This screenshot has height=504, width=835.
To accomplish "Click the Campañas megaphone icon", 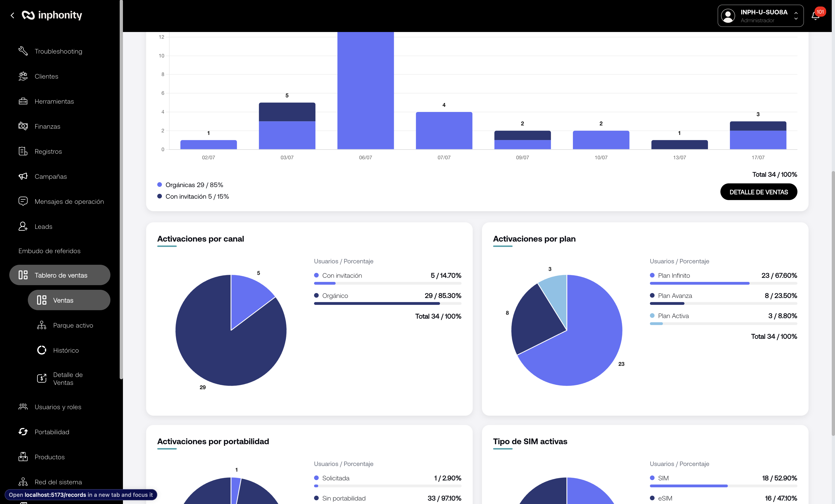I will tap(23, 176).
